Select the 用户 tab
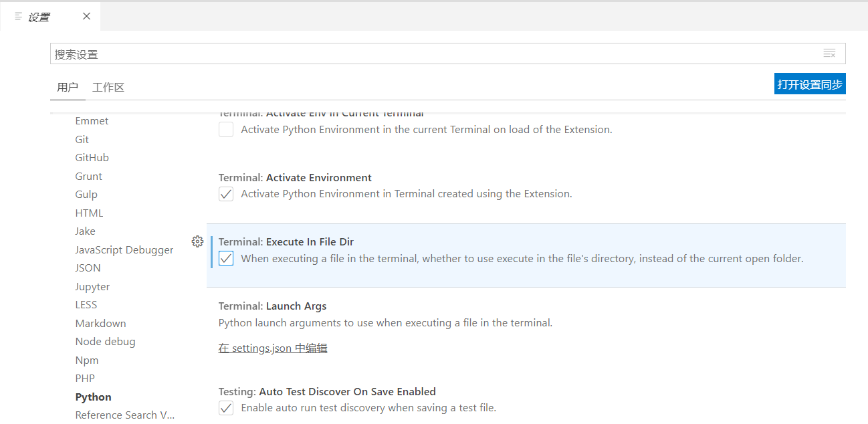Image resolution: width=868 pixels, height=424 pixels. click(68, 87)
